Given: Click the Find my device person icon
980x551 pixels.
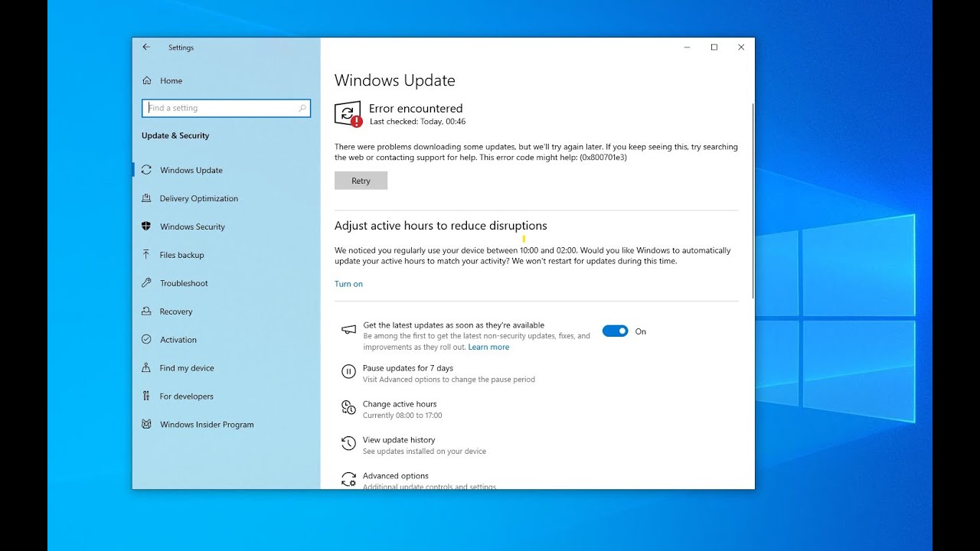Looking at the screenshot, I should (146, 368).
